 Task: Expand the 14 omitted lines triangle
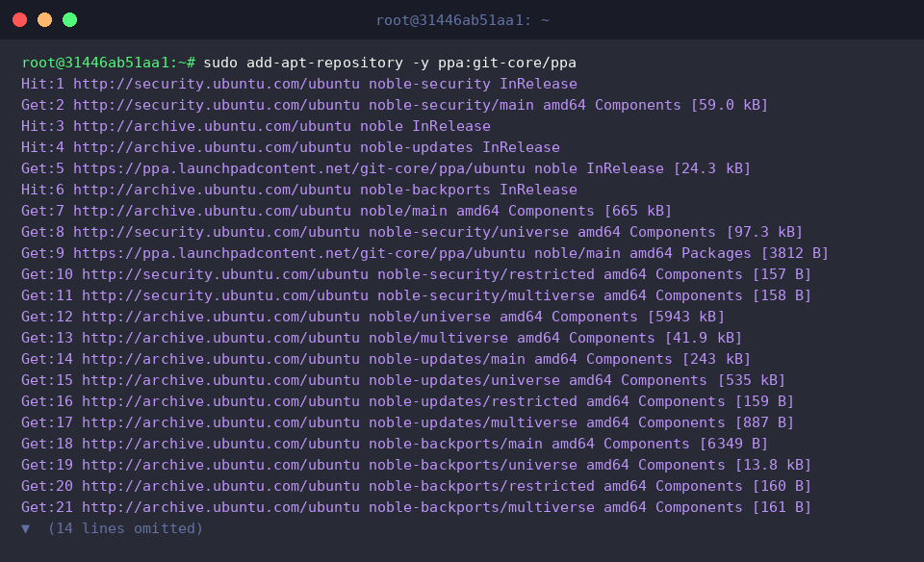(x=25, y=528)
